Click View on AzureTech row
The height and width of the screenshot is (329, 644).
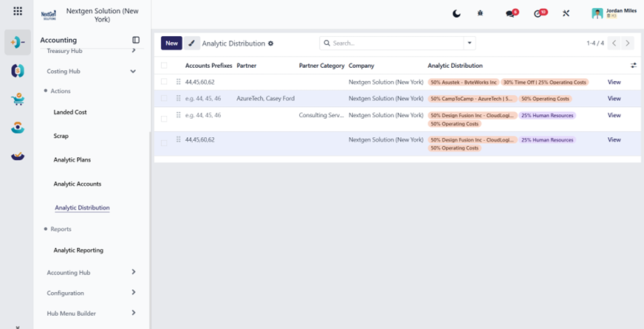point(614,98)
